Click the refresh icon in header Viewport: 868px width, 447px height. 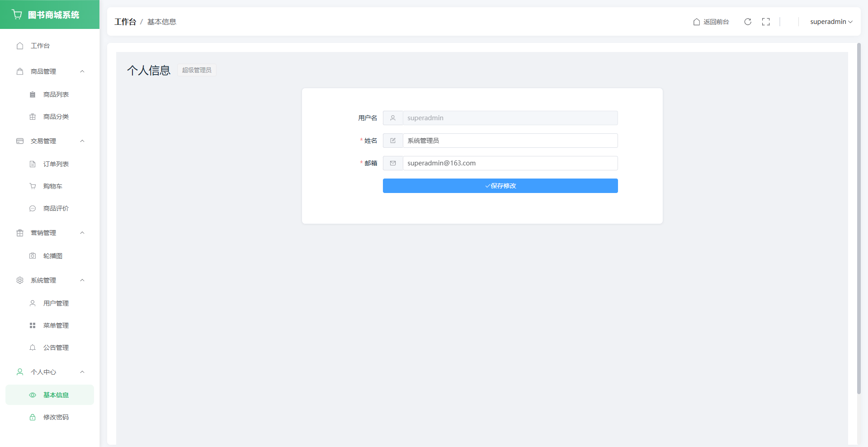[x=748, y=22]
